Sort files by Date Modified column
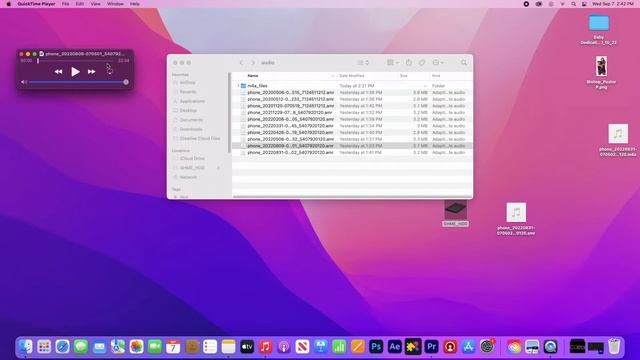The width and height of the screenshot is (640, 360). pos(351,76)
